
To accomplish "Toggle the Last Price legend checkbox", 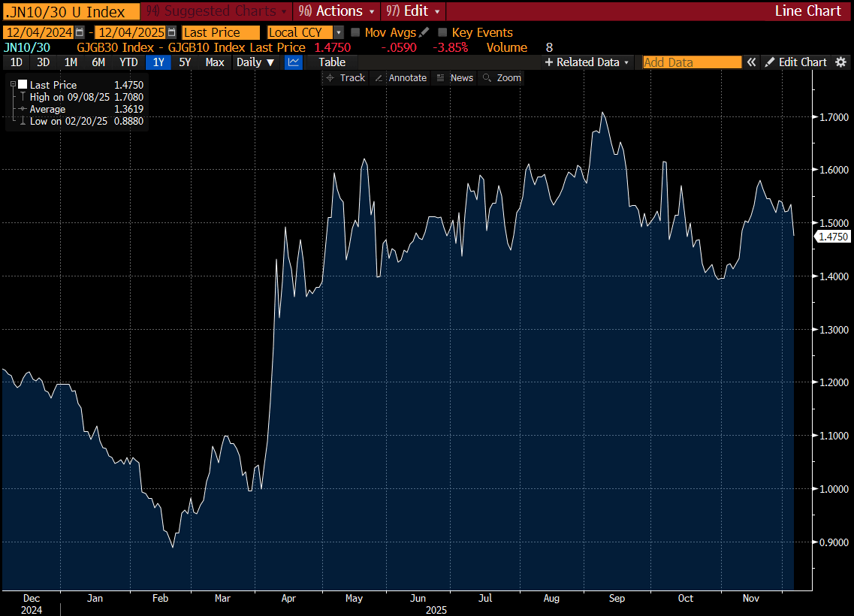I will pos(23,85).
